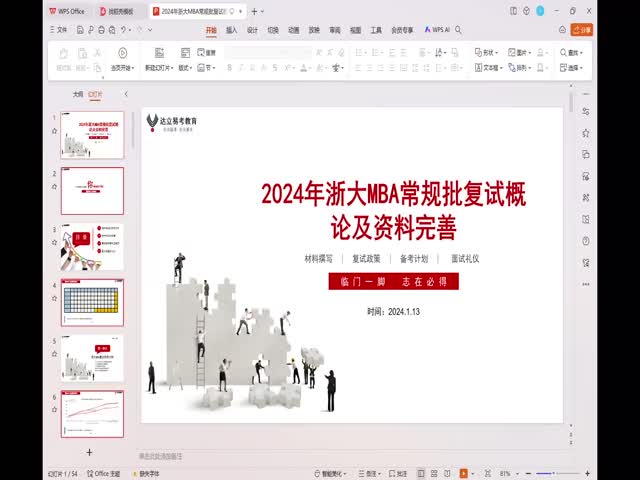Open the 选择 select dropdown
This screenshot has height=480, width=640.
tap(571, 68)
